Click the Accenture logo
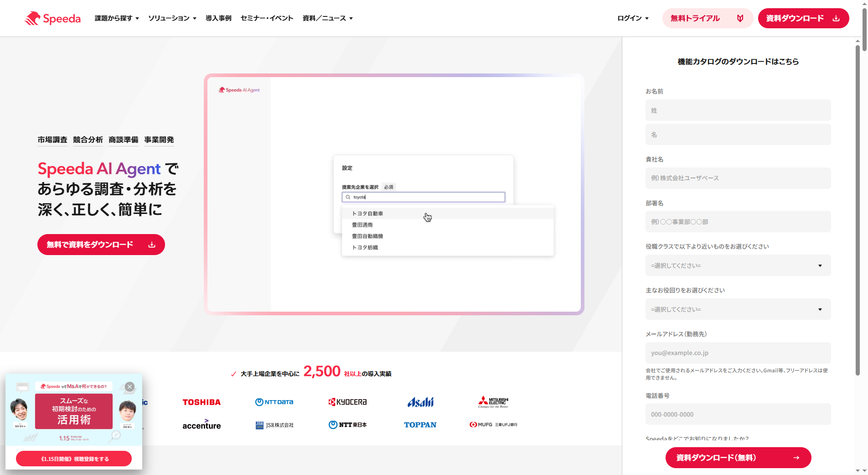Viewport: 868px width, 475px height. coord(201,425)
